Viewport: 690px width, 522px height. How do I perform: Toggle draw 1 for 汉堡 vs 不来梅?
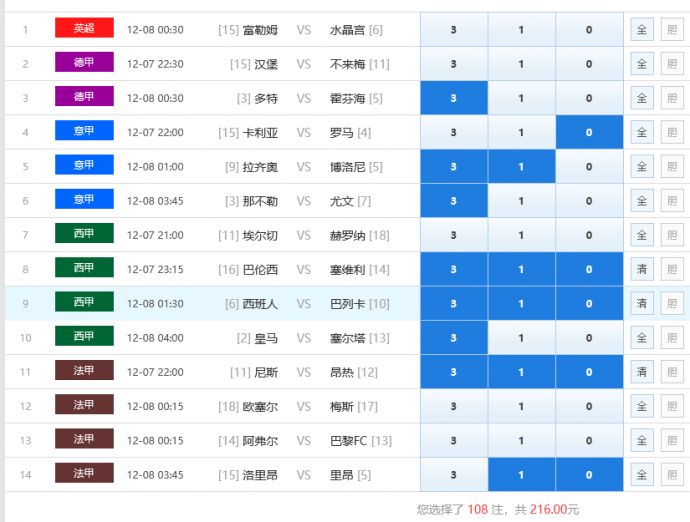(x=521, y=64)
